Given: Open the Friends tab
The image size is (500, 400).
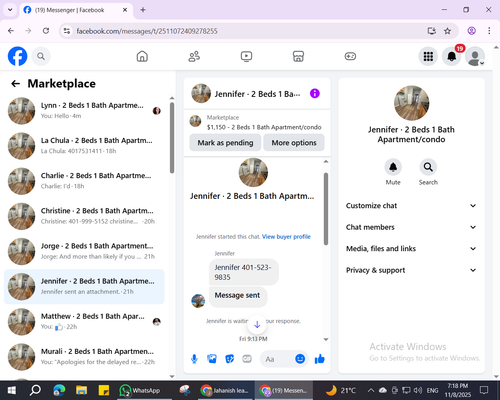Looking at the screenshot, I should [194, 56].
